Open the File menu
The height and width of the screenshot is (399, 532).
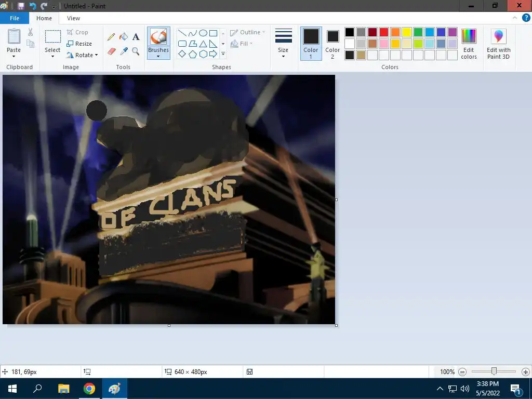click(x=14, y=18)
